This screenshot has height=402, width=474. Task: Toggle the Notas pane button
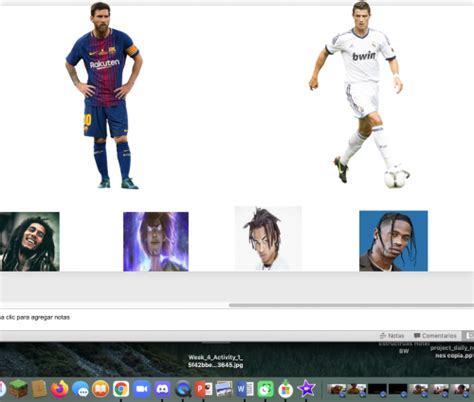(x=392, y=336)
